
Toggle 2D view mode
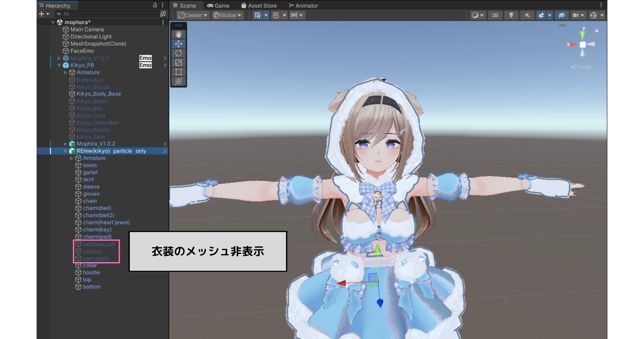(495, 15)
